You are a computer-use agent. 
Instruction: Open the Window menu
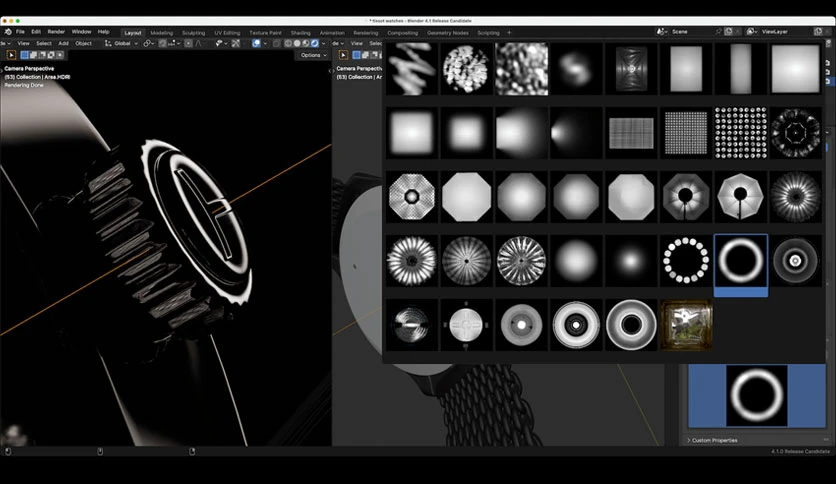[82, 32]
